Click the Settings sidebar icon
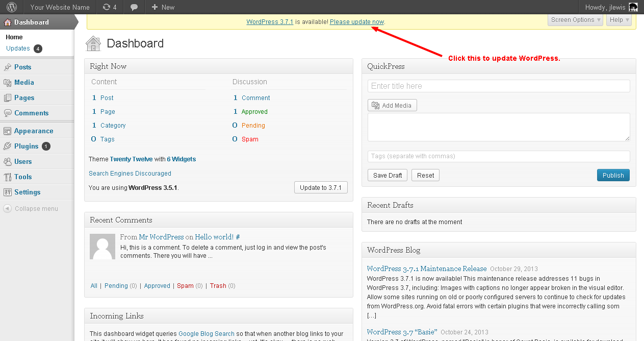Viewport: 644px width, 341px height. [x=8, y=192]
